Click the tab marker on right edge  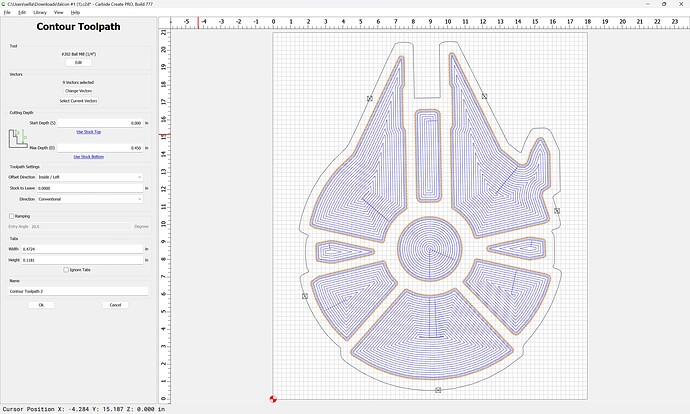coord(557,210)
